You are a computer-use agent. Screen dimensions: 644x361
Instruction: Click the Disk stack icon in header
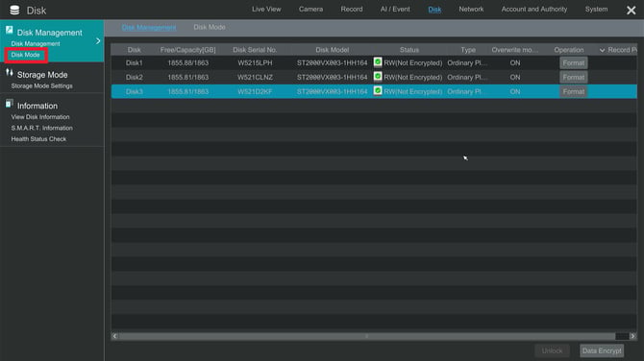(x=14, y=11)
